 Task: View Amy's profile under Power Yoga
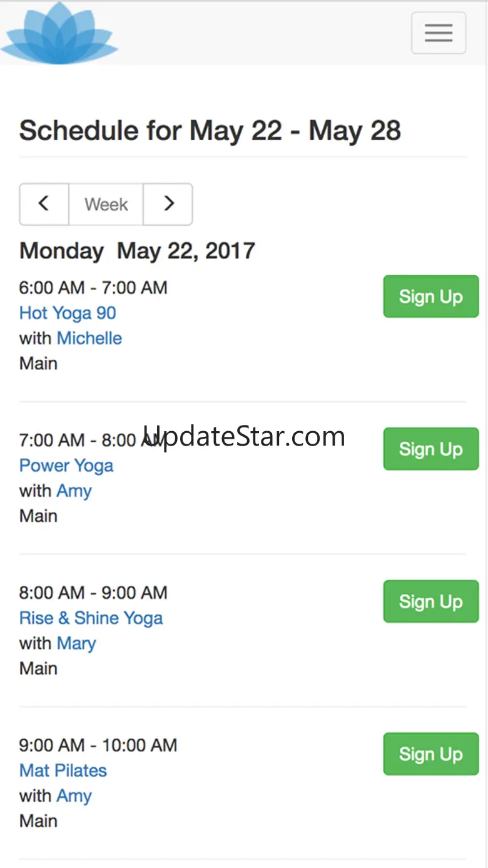tap(74, 491)
